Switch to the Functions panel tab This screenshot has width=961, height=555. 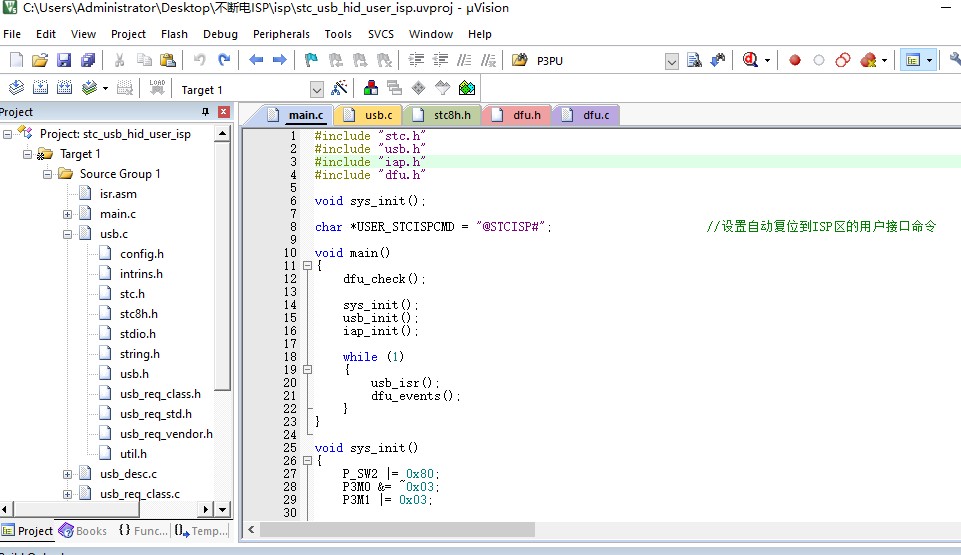click(x=143, y=530)
